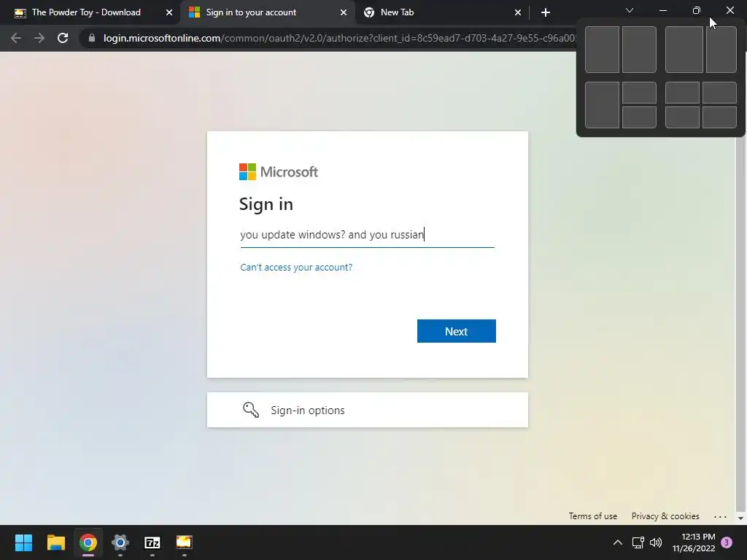Open the clock and date flyout
This screenshot has width=747, height=560.
click(694, 542)
